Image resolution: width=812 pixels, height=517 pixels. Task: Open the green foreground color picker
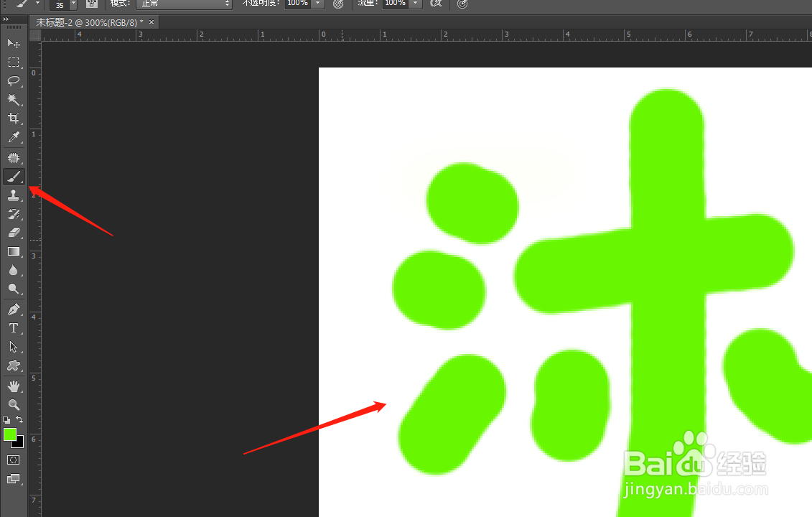(x=10, y=434)
